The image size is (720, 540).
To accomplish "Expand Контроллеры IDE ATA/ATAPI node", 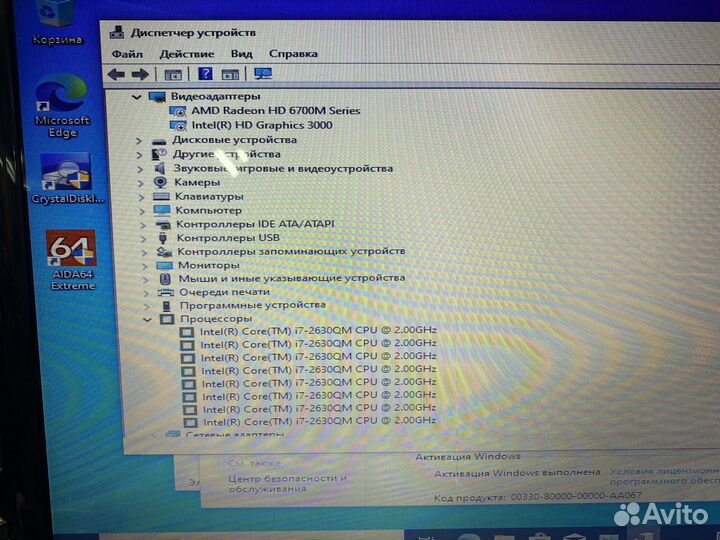I will (143, 225).
